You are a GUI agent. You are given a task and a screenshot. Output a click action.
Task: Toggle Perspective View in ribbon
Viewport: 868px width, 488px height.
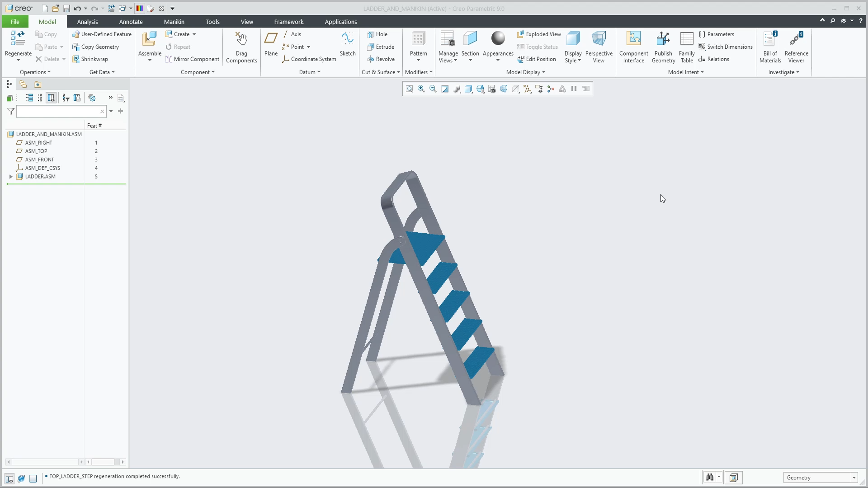tap(599, 47)
